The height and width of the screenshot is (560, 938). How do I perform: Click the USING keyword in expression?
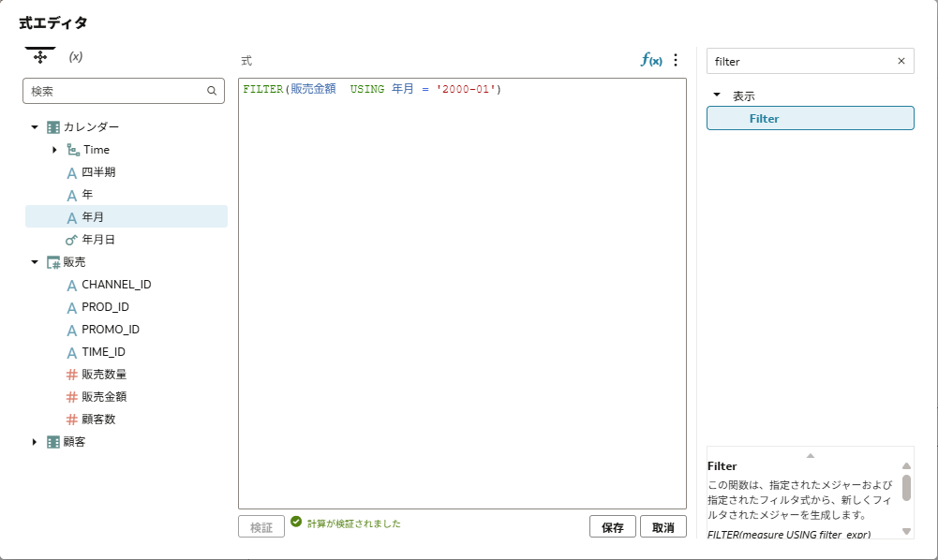(367, 89)
